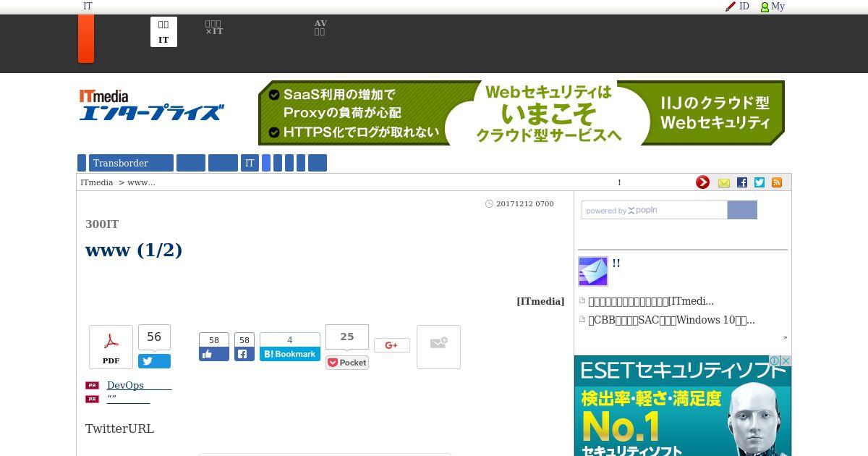Save the article to Pocket
868x456 pixels.
(347, 363)
